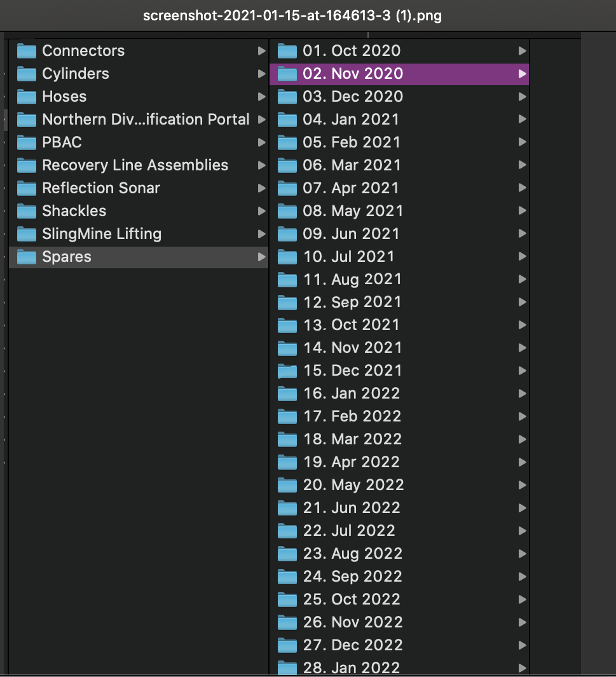Open the 14. Nov 2021 name
616x677 pixels.
pos(352,348)
